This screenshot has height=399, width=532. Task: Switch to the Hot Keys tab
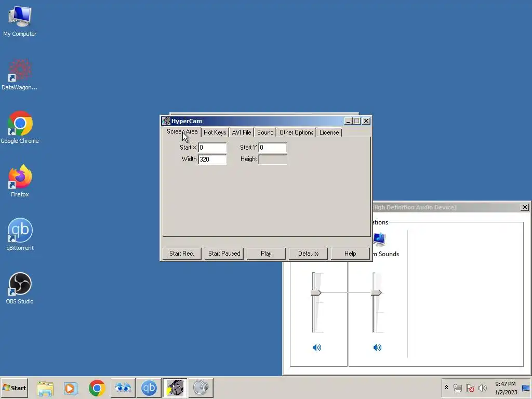[x=215, y=132]
